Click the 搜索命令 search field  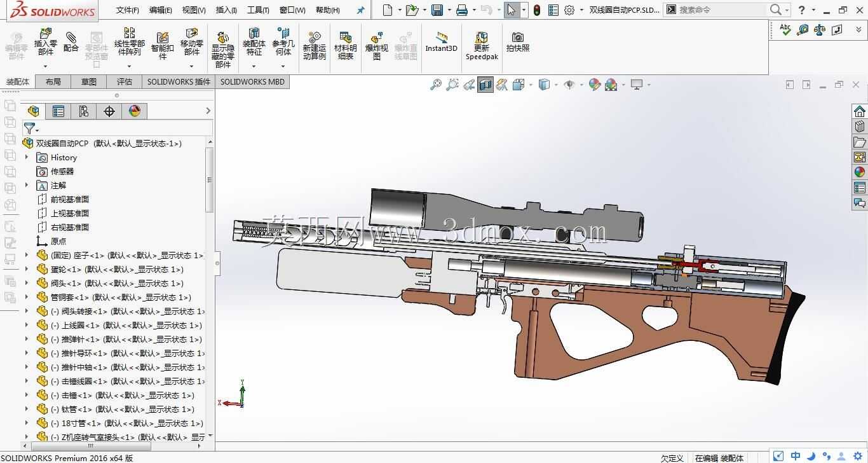point(721,10)
